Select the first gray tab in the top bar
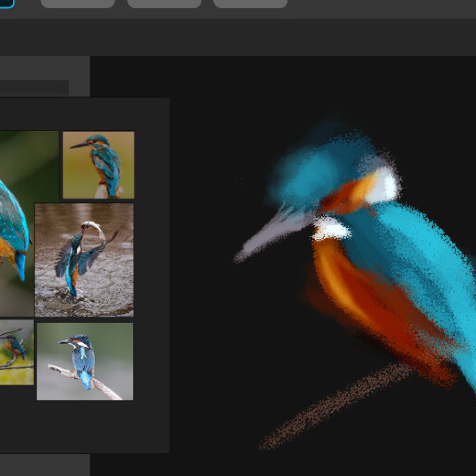 click(x=78, y=4)
